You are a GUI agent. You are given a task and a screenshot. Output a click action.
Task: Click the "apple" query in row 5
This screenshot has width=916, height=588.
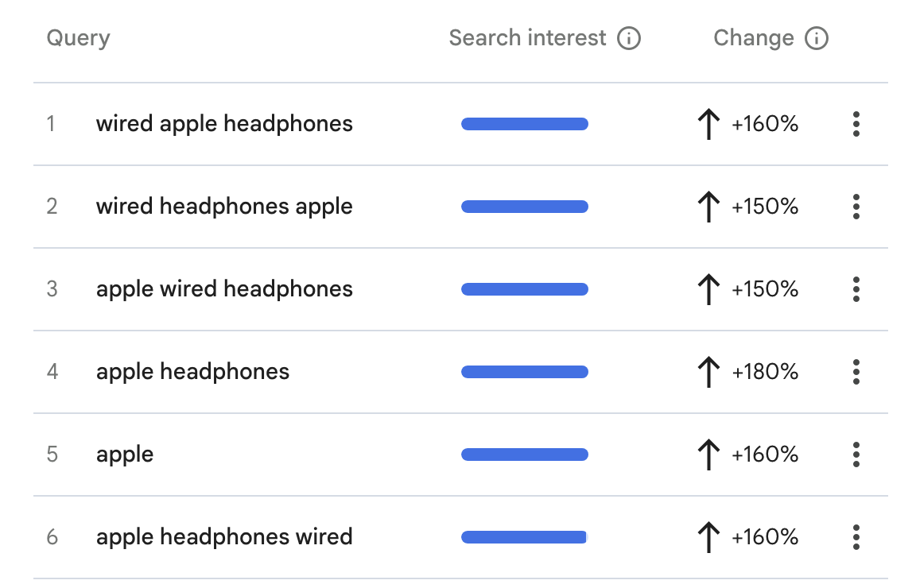click(125, 455)
